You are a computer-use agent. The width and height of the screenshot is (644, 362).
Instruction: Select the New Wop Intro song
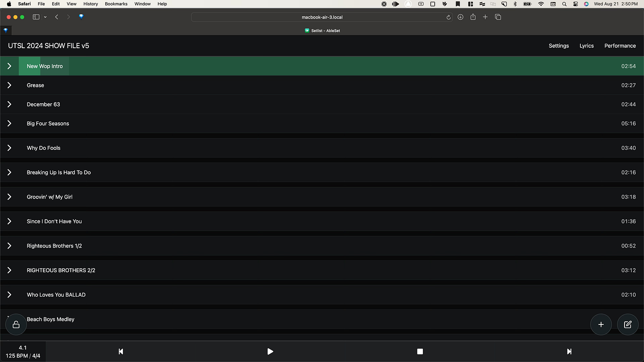(x=45, y=66)
